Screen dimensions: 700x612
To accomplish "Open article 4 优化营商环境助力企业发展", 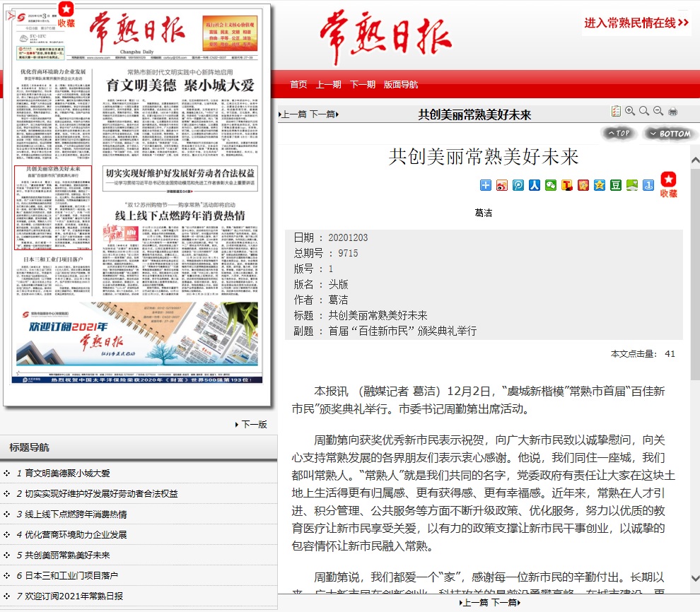I will point(76,534).
